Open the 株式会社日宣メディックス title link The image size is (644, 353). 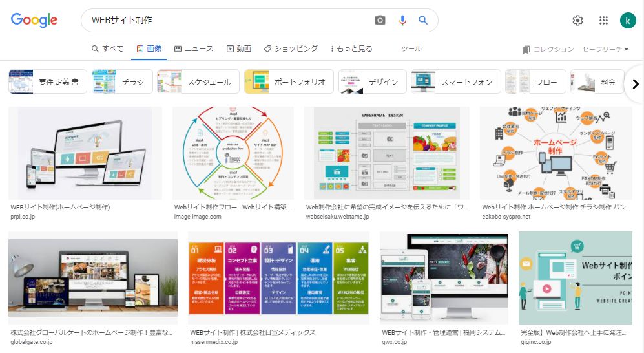253,332
